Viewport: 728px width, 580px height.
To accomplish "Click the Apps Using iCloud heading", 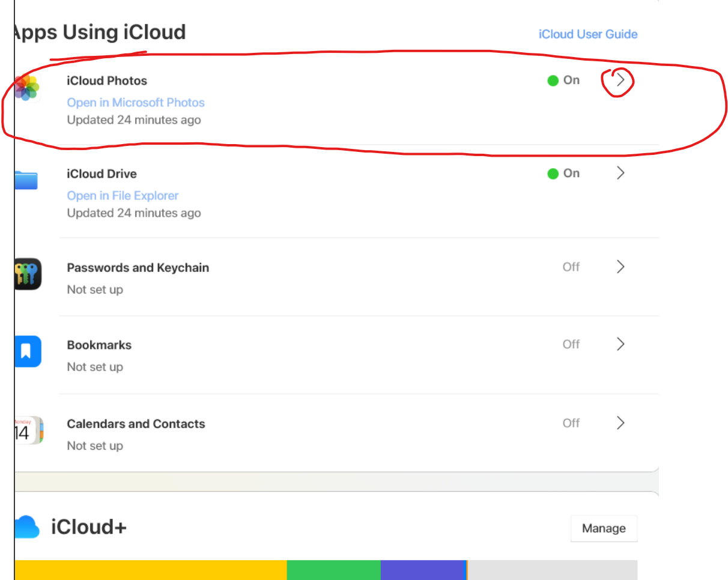I will click(100, 32).
